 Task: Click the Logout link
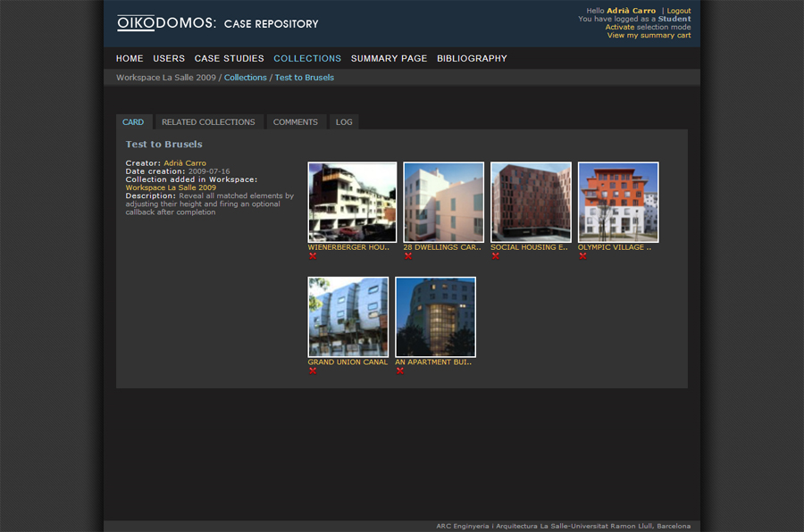click(x=678, y=11)
